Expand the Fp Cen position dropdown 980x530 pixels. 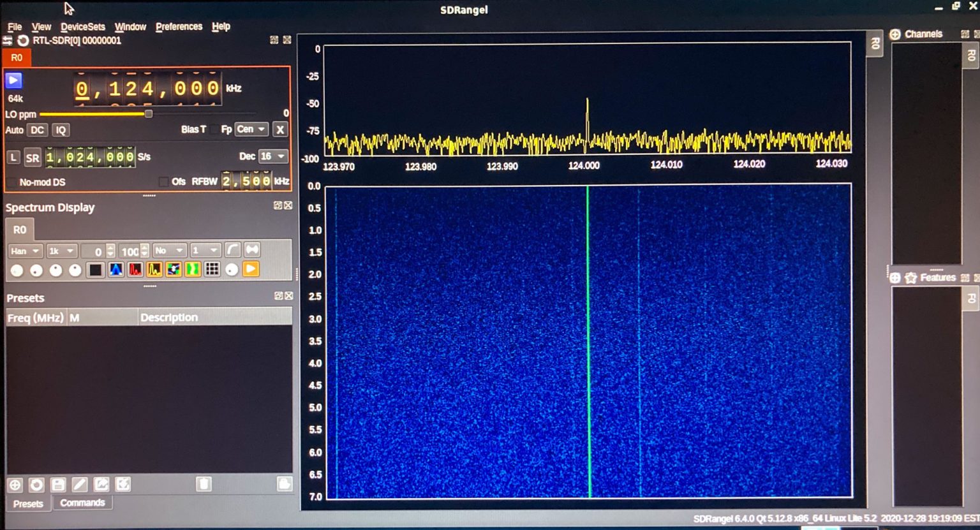click(251, 129)
